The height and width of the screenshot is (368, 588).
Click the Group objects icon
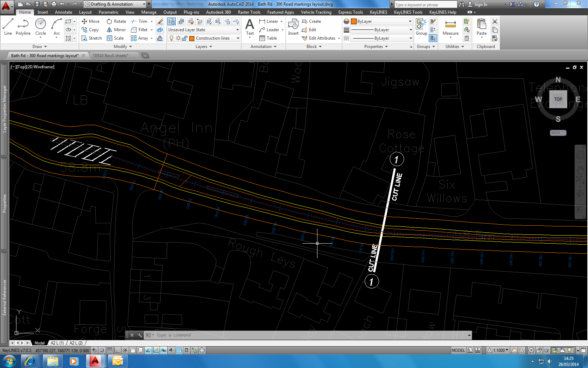click(421, 27)
